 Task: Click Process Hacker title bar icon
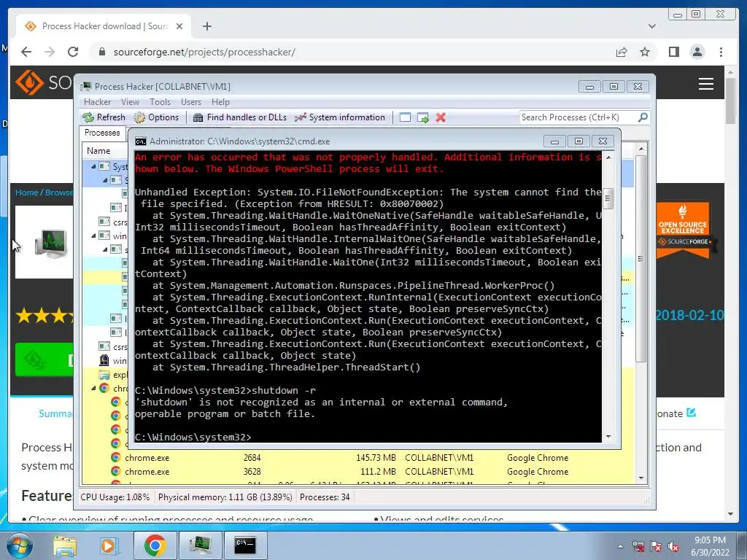[x=86, y=86]
